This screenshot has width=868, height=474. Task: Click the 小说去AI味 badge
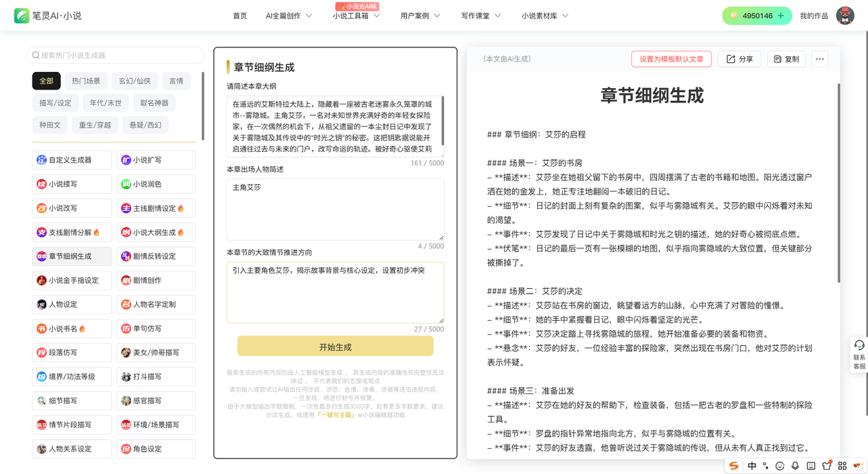point(357,6)
